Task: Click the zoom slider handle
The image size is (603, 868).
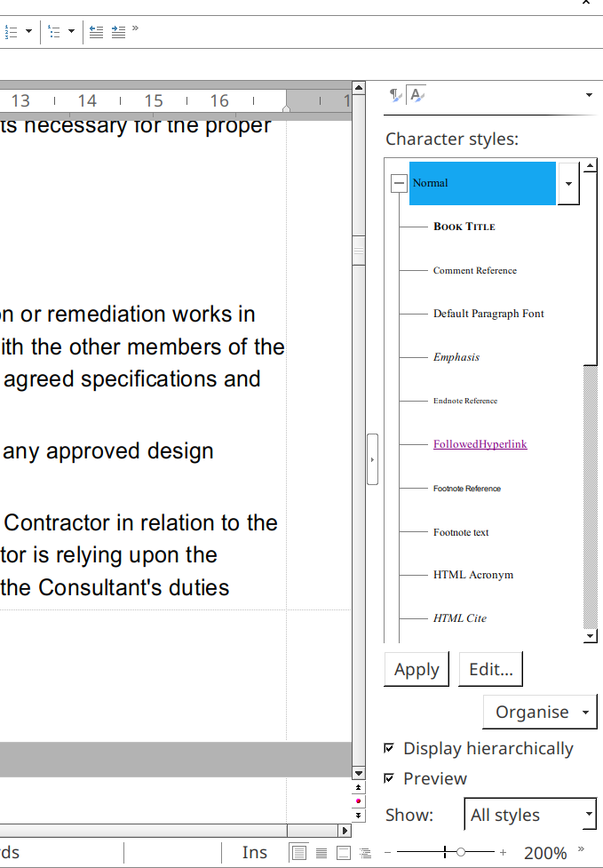Action: pyautogui.click(x=460, y=852)
